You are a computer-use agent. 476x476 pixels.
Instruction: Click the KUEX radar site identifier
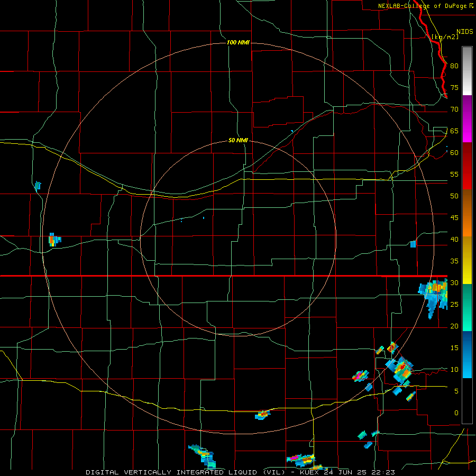tap(309, 472)
